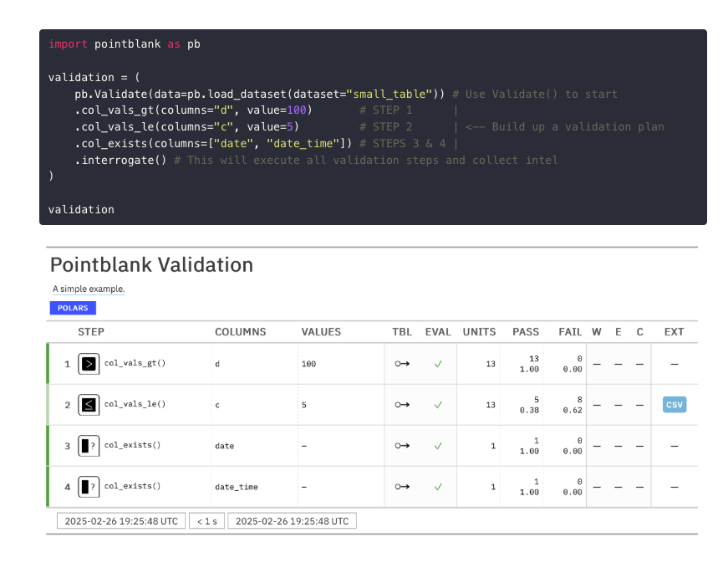
Task: Select the less-than-or-equal icon for step 2
Action: click(x=89, y=404)
